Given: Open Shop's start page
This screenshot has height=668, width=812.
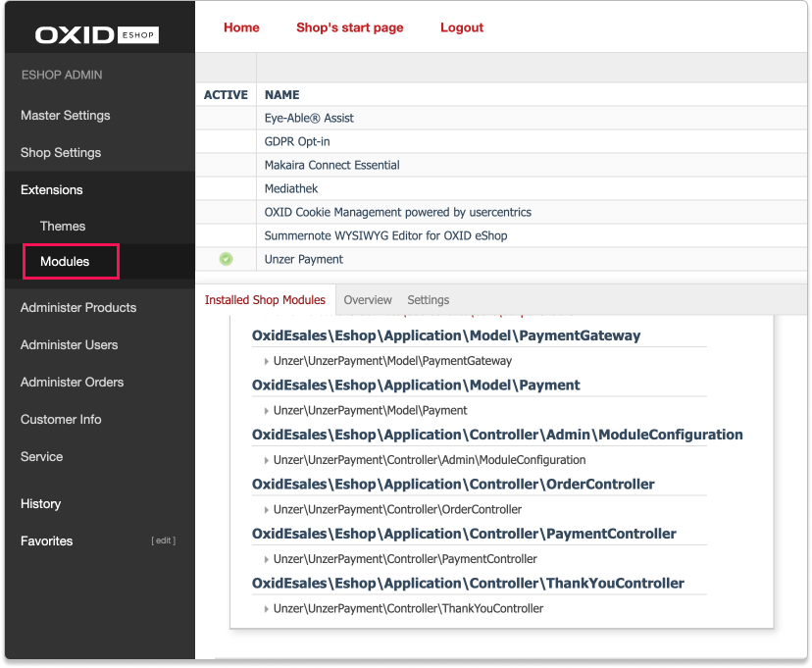Looking at the screenshot, I should coord(350,27).
